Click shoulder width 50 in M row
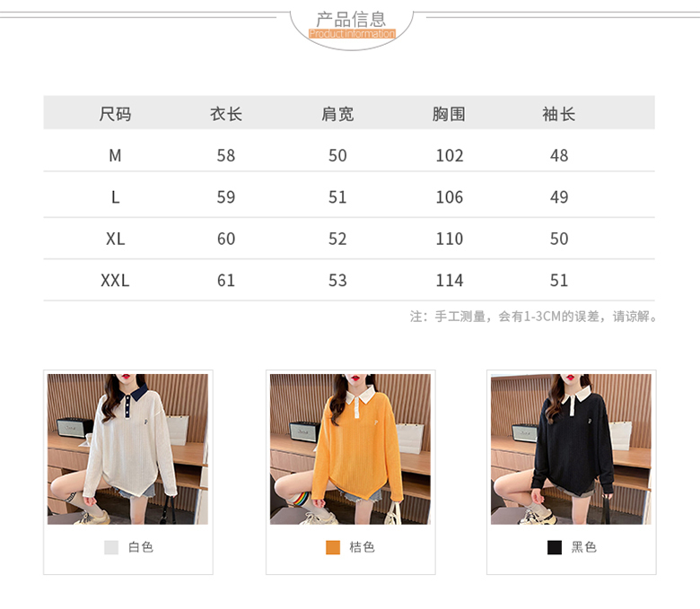 pos(337,156)
